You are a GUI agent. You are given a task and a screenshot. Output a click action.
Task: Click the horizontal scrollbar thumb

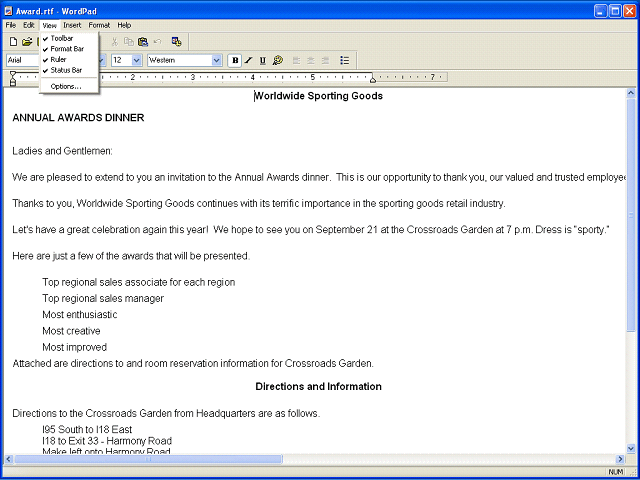point(148,459)
